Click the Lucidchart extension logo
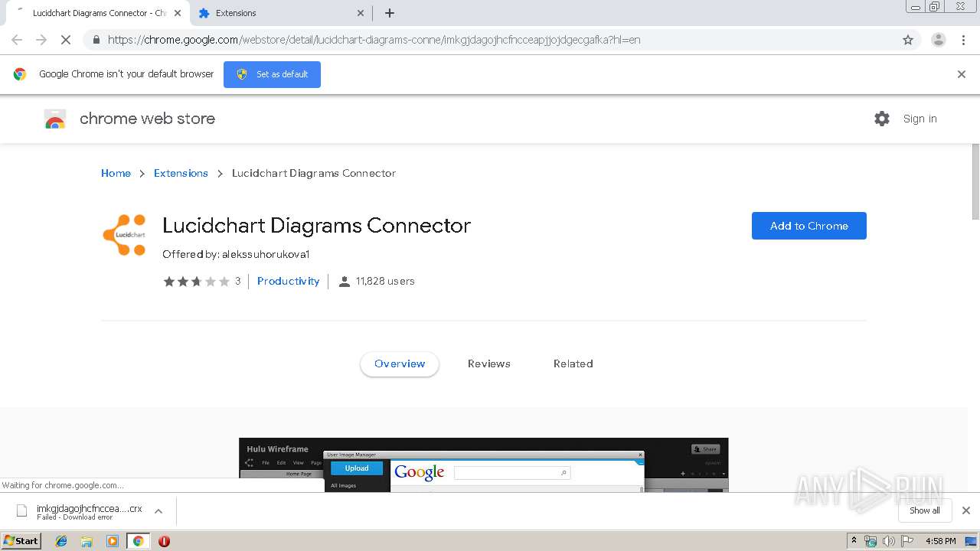The height and width of the screenshot is (551, 980). [125, 235]
